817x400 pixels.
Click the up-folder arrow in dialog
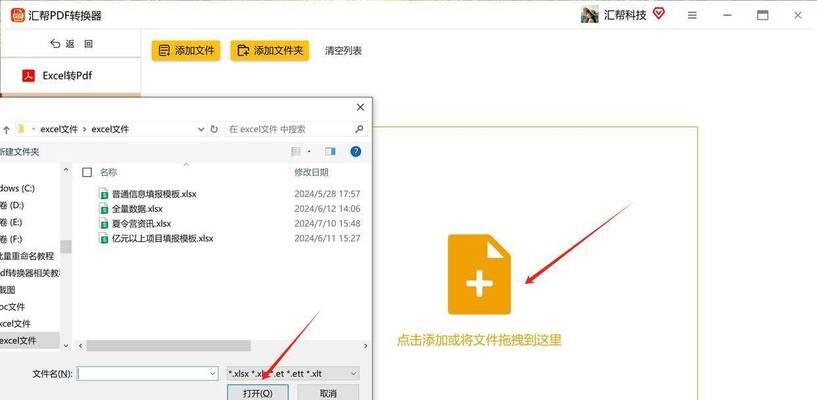pos(6,129)
